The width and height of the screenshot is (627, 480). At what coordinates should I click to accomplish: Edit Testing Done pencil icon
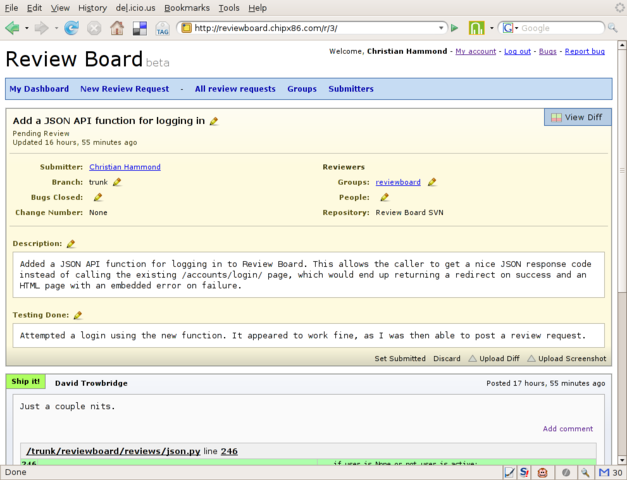coord(78,315)
